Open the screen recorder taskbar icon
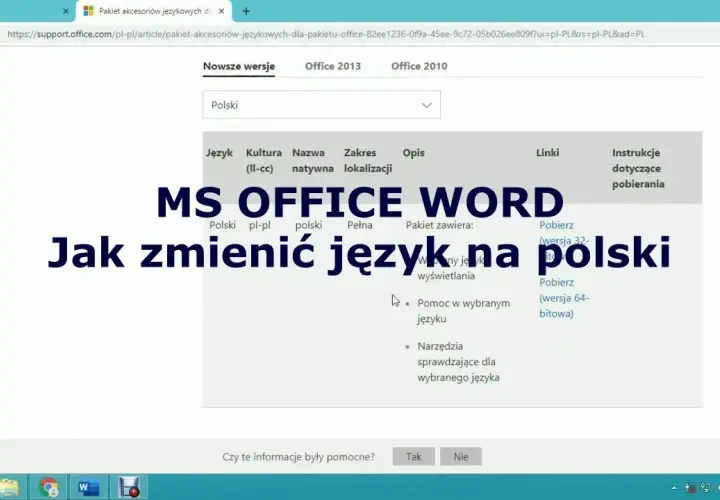This screenshot has width=720, height=500. 129,488
